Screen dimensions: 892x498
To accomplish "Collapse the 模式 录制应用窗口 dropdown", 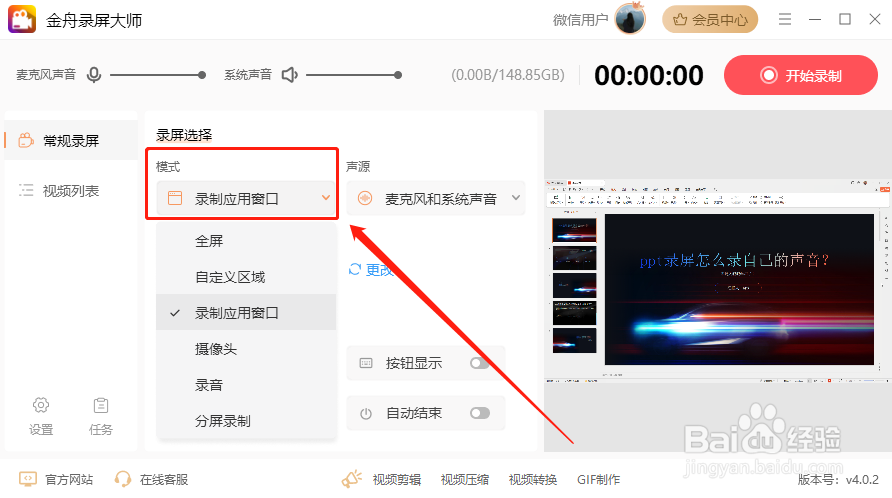I will coord(246,198).
